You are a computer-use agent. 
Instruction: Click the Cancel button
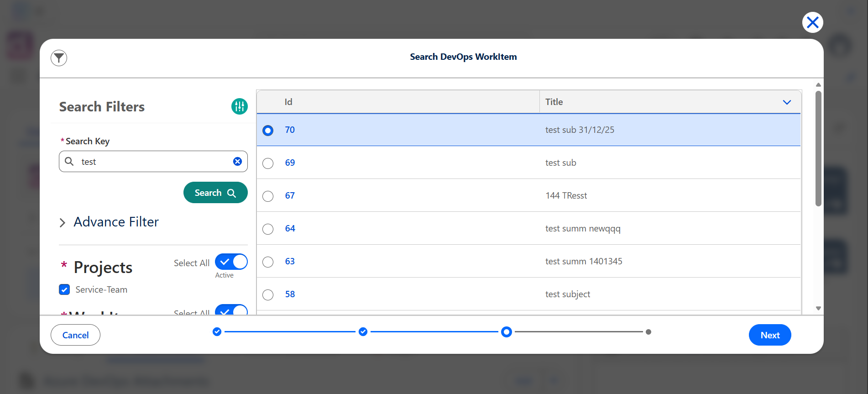click(75, 335)
